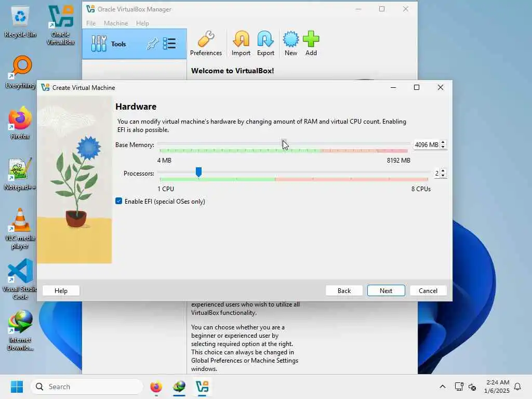Open the notifications bell icon

point(517,387)
